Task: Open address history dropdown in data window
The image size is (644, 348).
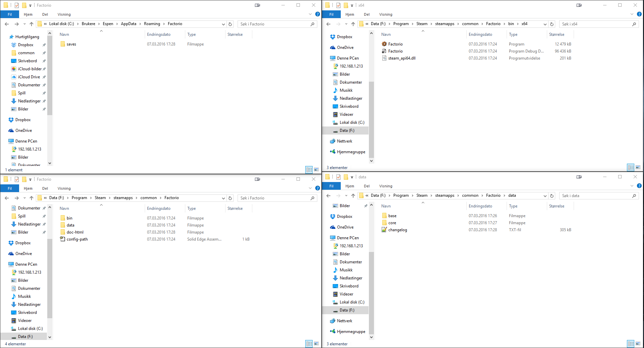Action: [545, 196]
